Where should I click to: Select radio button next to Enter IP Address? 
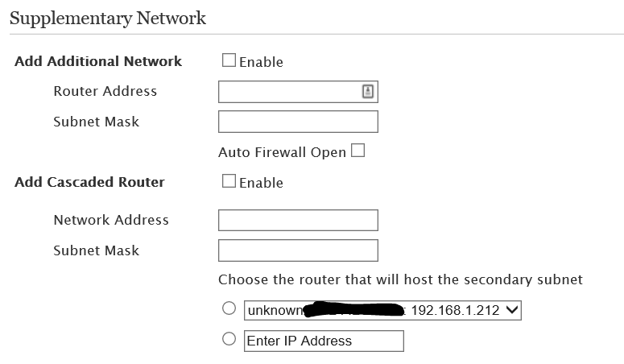(229, 339)
